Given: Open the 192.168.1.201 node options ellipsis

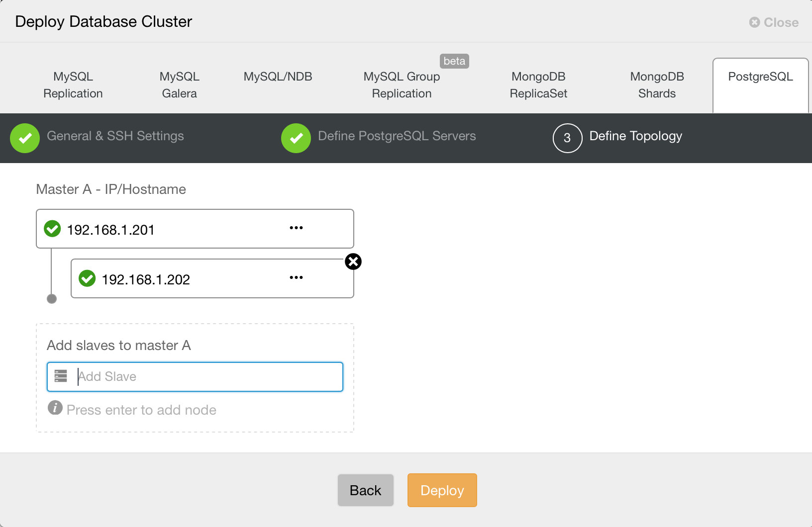Looking at the screenshot, I should pos(296,228).
